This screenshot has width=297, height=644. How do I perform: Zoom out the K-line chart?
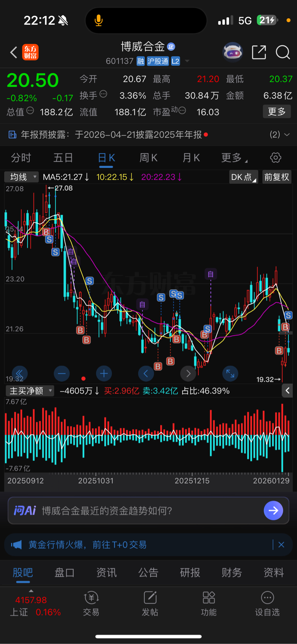[61, 373]
